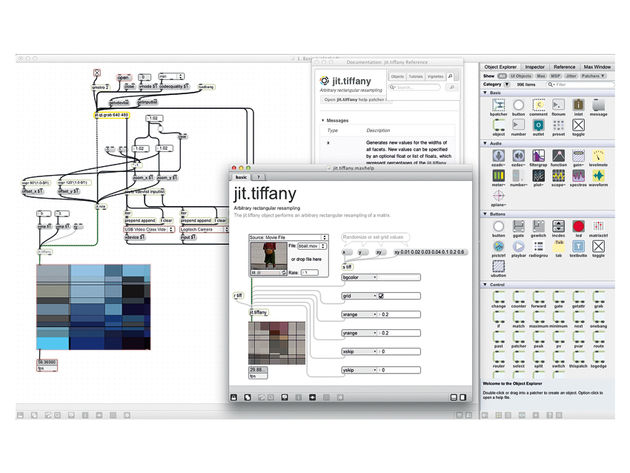
Task: Open the Source: Movie File dropdown
Action: [288, 238]
